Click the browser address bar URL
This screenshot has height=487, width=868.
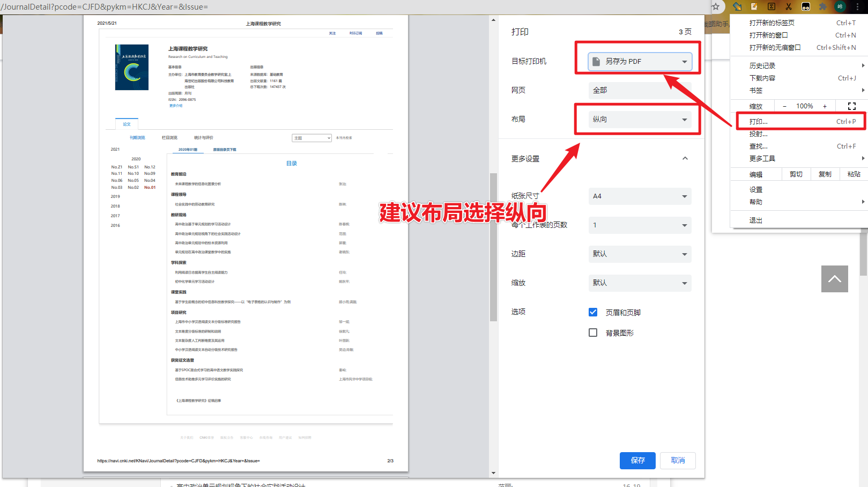(x=104, y=7)
